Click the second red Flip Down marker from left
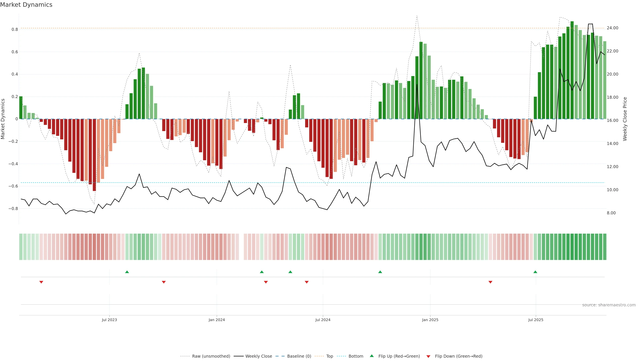Viewport: 644px width, 362px height. pyautogui.click(x=164, y=282)
